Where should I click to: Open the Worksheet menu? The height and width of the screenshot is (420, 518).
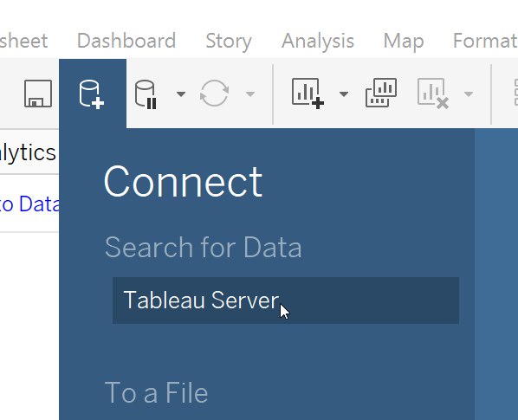pos(23,41)
